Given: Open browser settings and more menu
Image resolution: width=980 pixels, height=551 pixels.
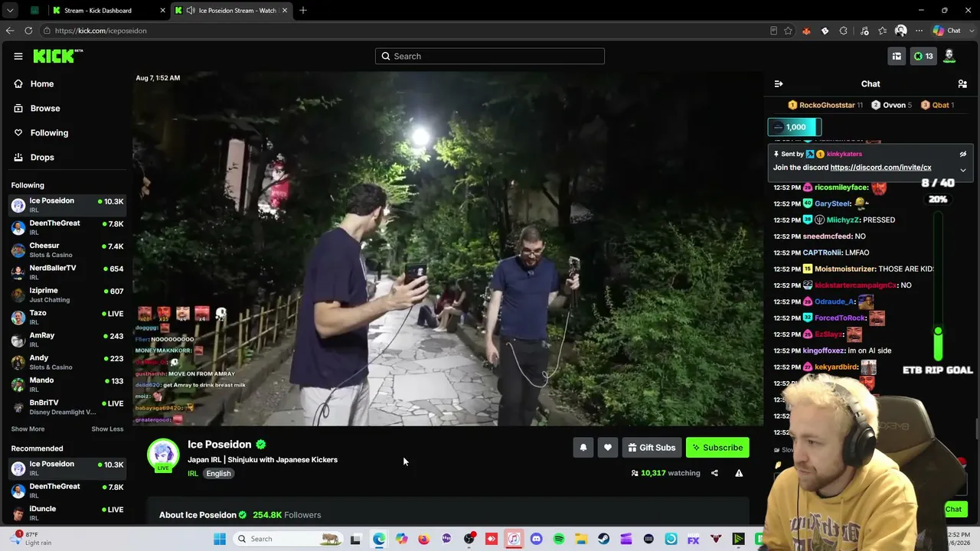Looking at the screenshot, I should click(919, 31).
